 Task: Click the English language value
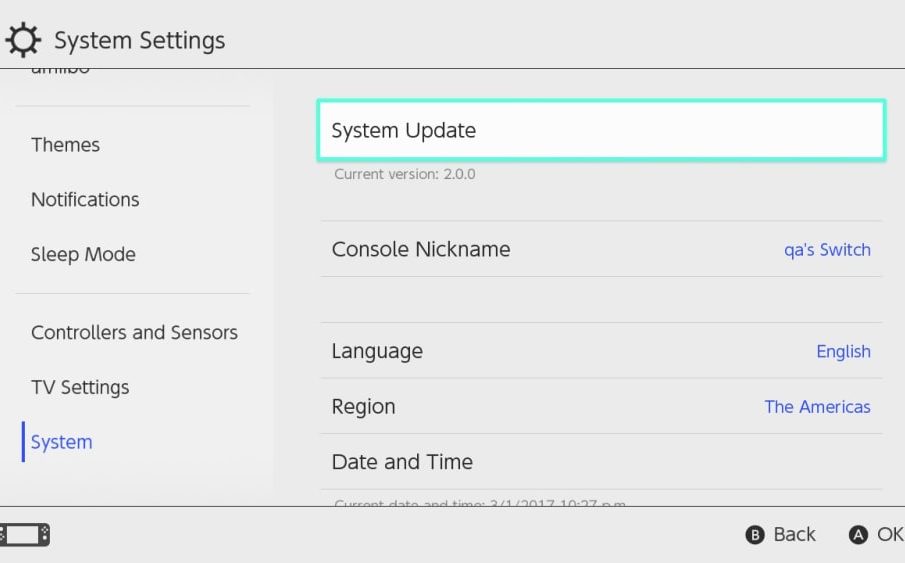coord(843,352)
